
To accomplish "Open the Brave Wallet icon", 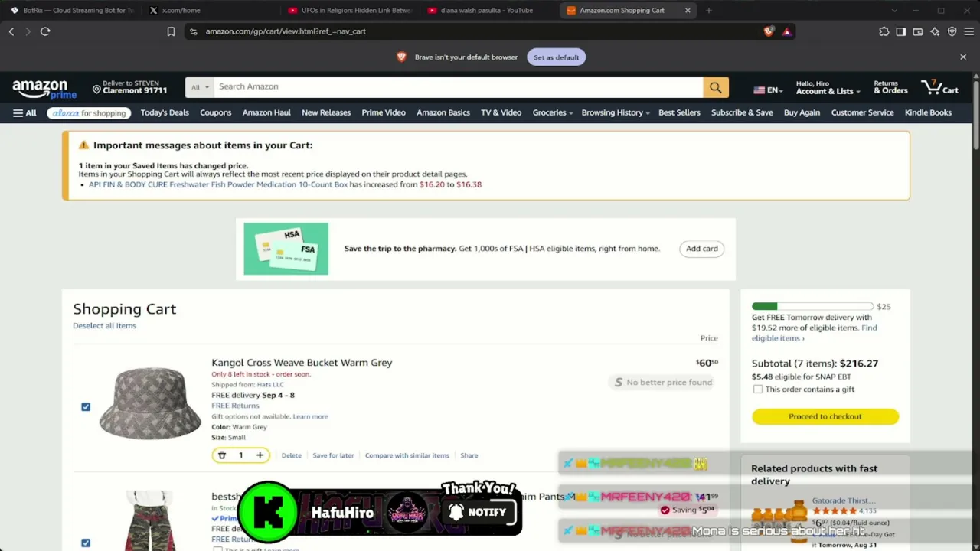I will click(x=918, y=31).
